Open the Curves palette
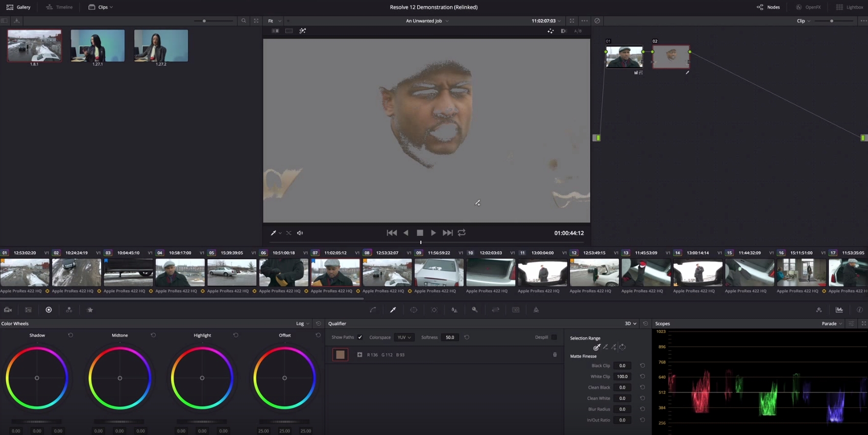Viewport: 868px width, 435px height. click(373, 310)
